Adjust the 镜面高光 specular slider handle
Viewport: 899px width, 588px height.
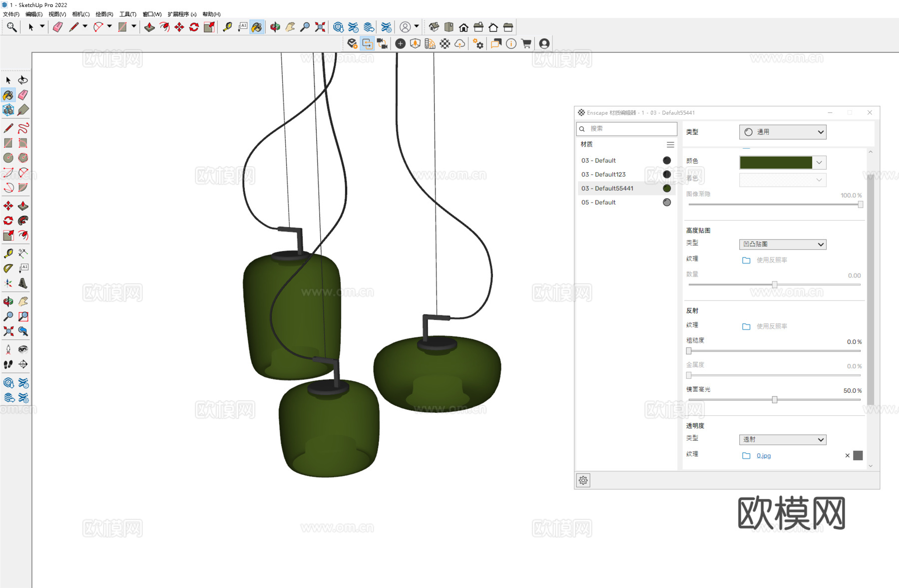775,400
